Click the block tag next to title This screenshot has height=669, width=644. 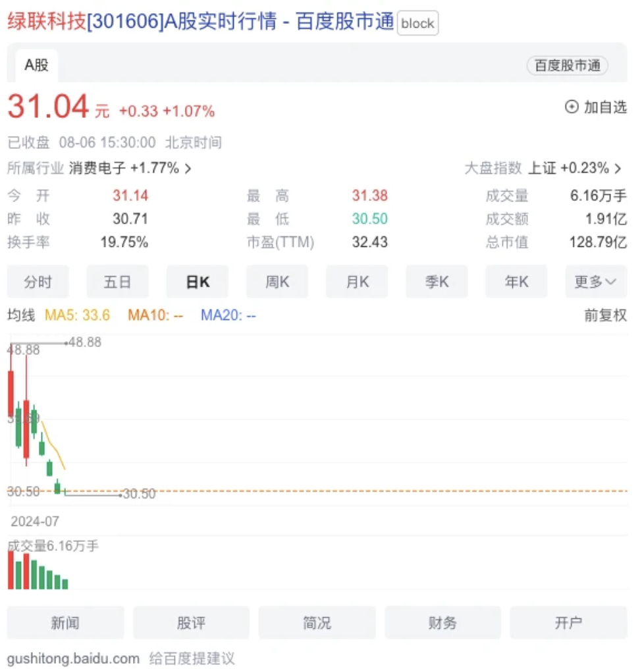(x=418, y=23)
